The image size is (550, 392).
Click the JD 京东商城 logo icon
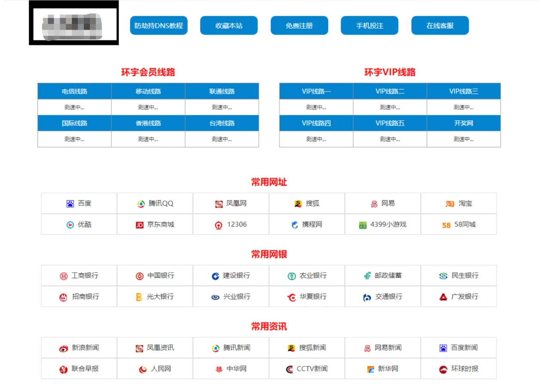click(140, 225)
